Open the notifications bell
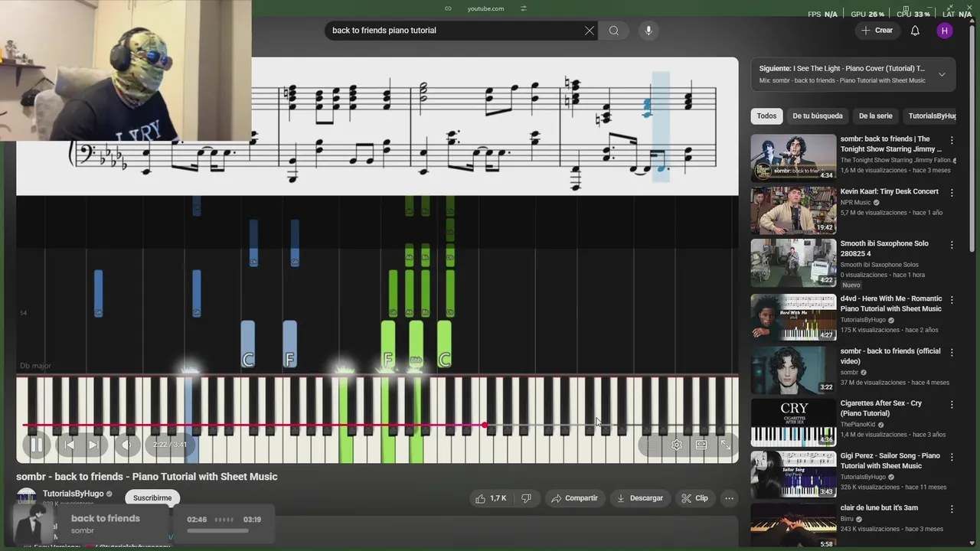The height and width of the screenshot is (551, 980). coord(915,31)
